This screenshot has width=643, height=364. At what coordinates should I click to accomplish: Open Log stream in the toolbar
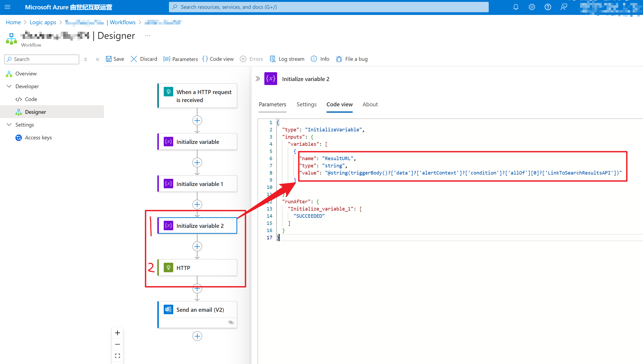287,59
